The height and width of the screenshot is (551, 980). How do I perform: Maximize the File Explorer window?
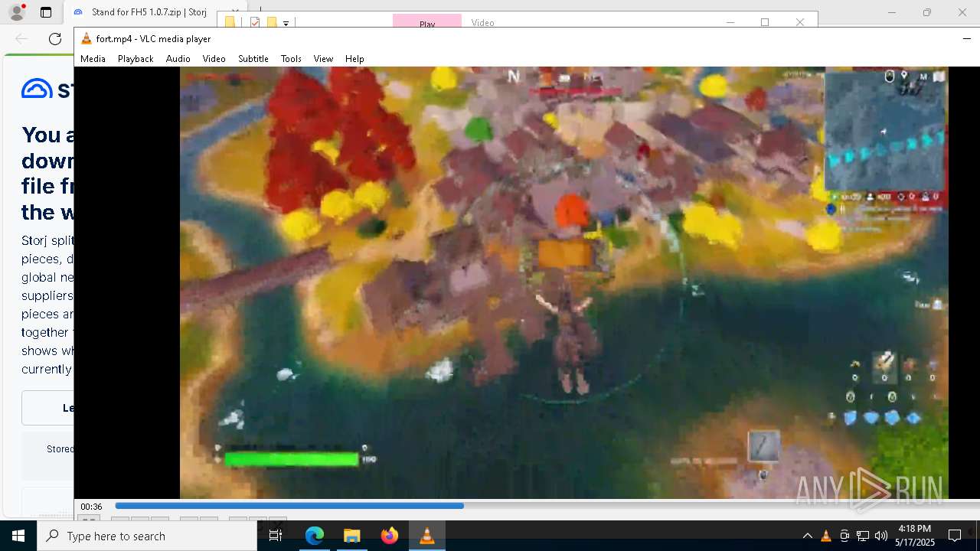pyautogui.click(x=764, y=22)
